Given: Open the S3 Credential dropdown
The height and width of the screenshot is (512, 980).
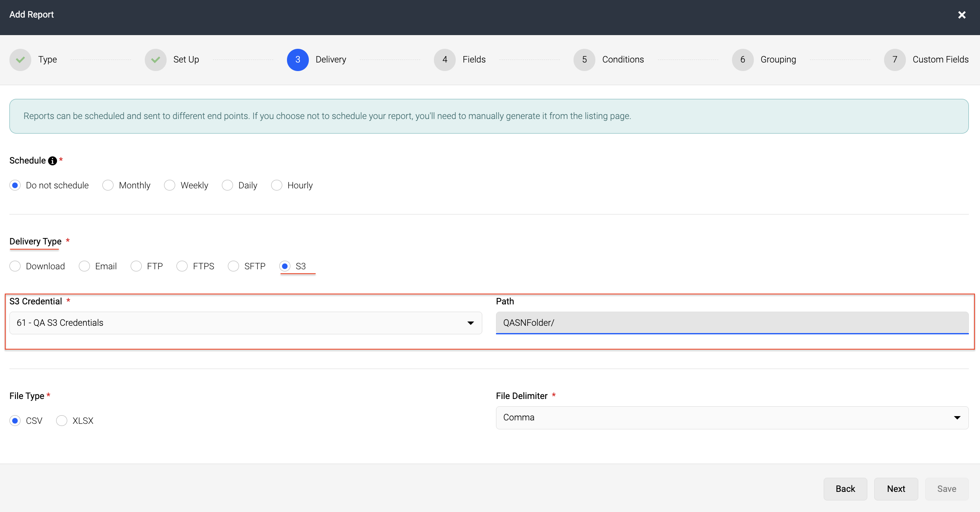Looking at the screenshot, I should (245, 323).
